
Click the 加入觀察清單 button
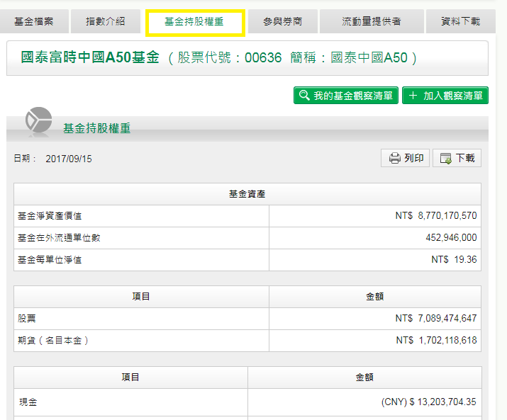click(x=445, y=96)
